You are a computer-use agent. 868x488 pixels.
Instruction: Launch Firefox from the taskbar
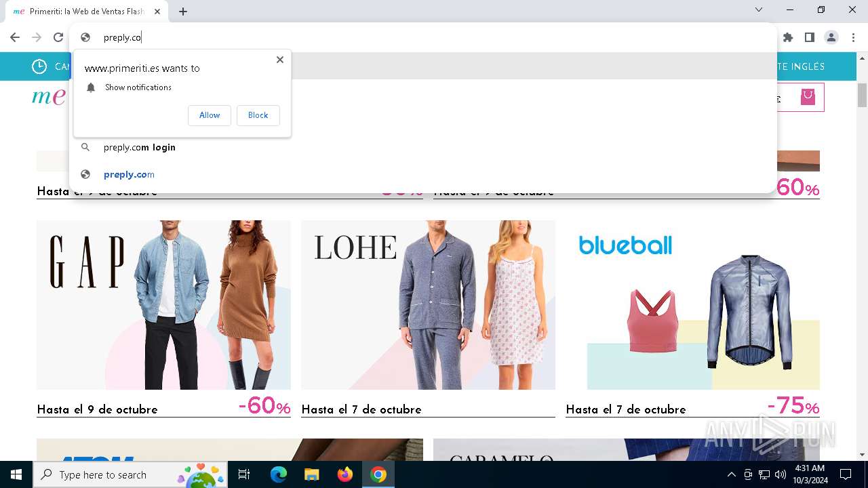point(345,474)
